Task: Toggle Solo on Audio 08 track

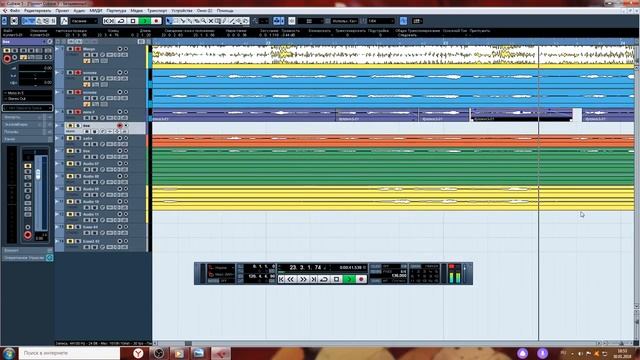Action: 78,176
